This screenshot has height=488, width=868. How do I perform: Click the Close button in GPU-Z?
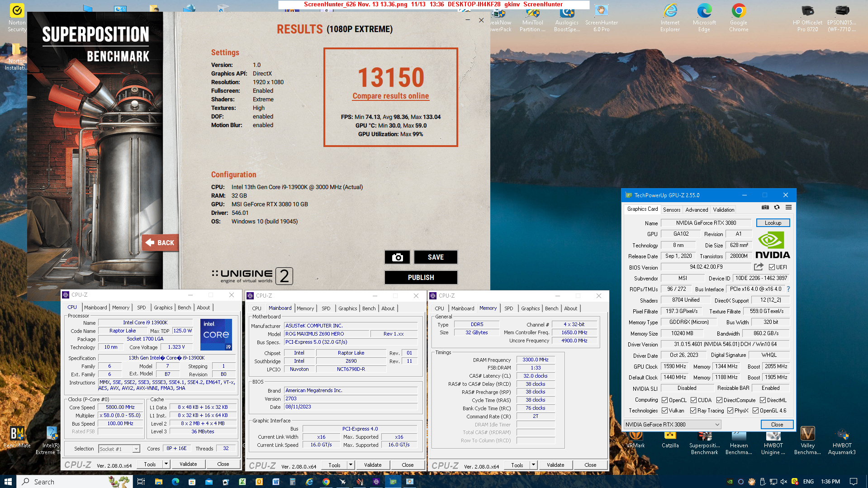tap(777, 424)
